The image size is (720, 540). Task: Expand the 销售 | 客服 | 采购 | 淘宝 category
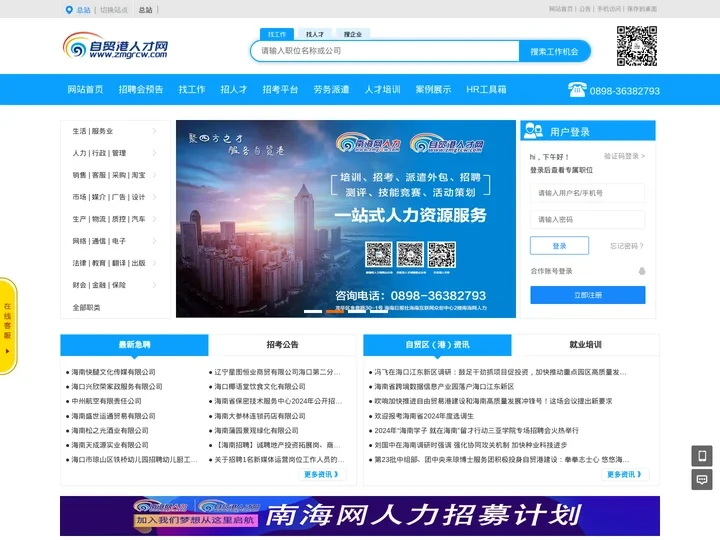point(115,175)
